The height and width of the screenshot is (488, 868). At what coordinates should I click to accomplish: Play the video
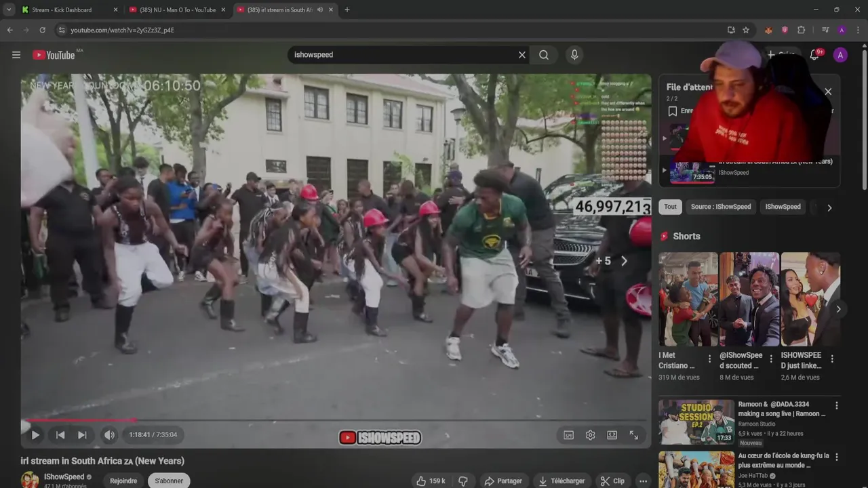point(35,435)
